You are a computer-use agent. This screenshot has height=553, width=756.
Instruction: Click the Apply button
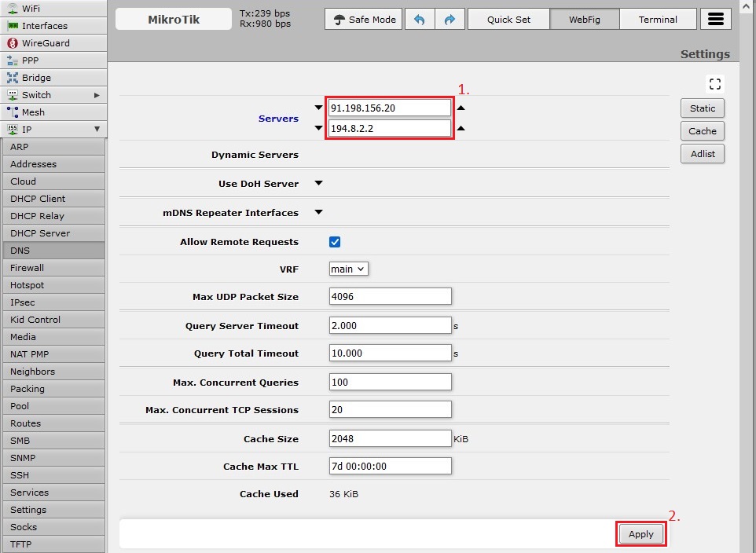click(640, 534)
